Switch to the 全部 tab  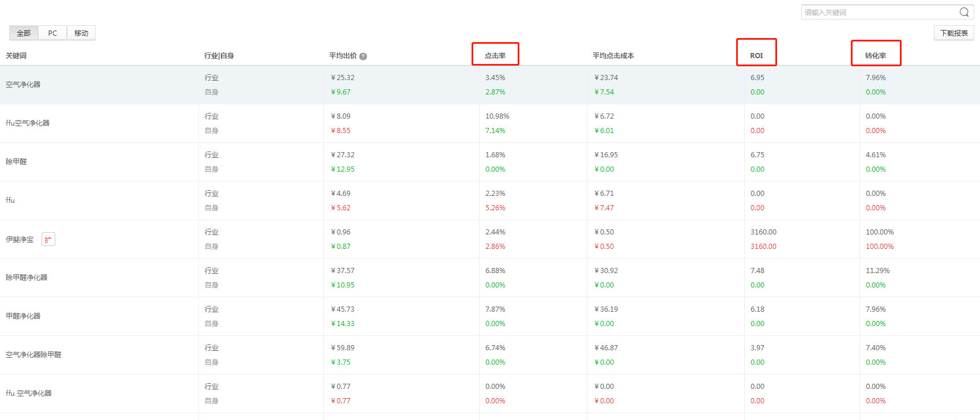click(x=24, y=33)
